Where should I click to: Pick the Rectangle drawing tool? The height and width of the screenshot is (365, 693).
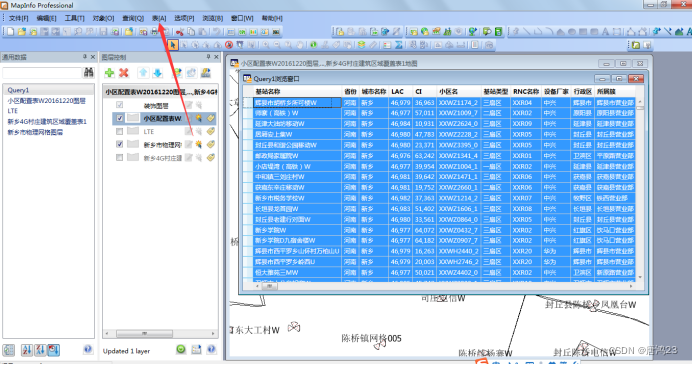pyautogui.click(x=583, y=32)
